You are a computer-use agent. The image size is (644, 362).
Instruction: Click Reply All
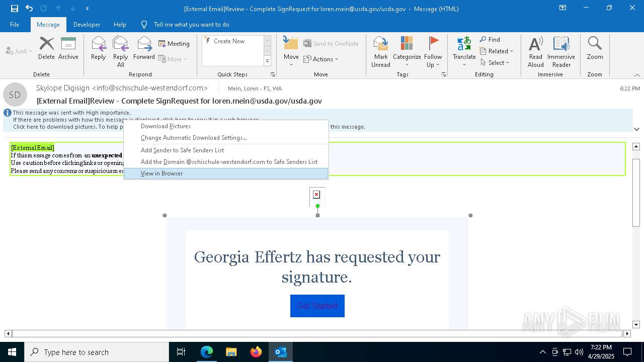[121, 51]
